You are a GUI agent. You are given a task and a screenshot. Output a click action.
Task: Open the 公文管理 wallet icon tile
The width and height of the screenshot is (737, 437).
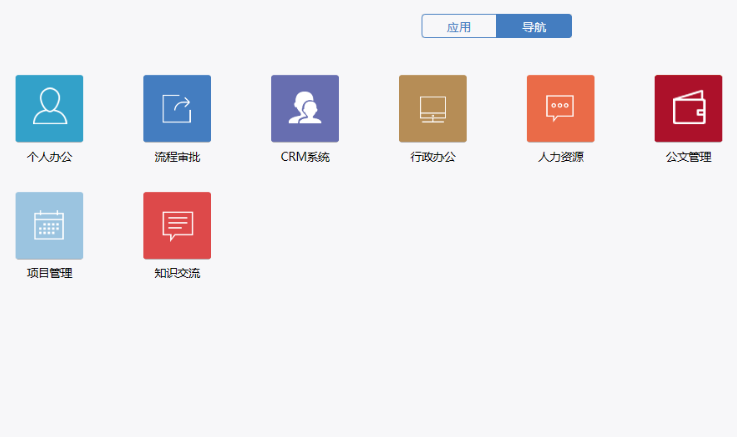pos(688,108)
